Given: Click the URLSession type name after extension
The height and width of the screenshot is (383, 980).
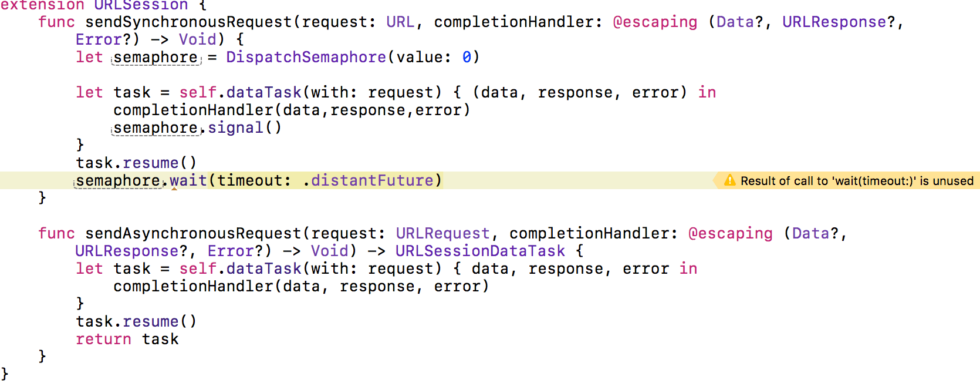Looking at the screenshot, I should coord(141,5).
